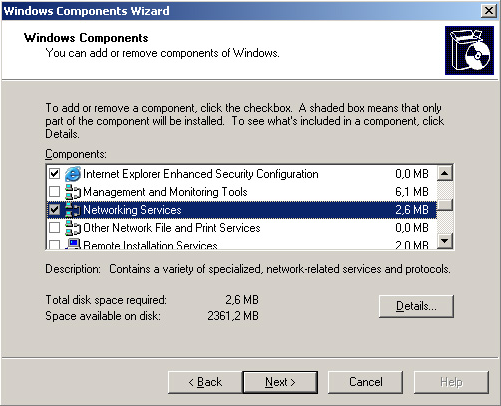Close the wizard with the title bar X
Screen dimensions: 501x406
click(489, 11)
